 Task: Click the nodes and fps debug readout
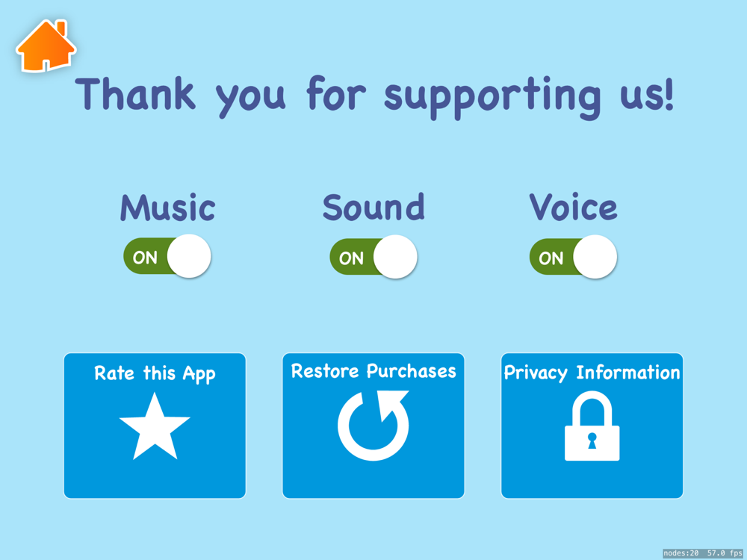pos(703,553)
